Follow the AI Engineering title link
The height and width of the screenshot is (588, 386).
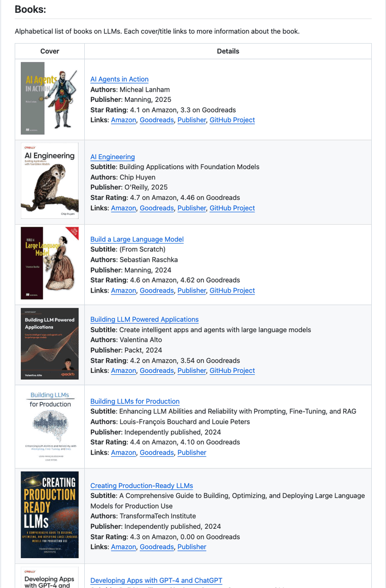tap(113, 157)
